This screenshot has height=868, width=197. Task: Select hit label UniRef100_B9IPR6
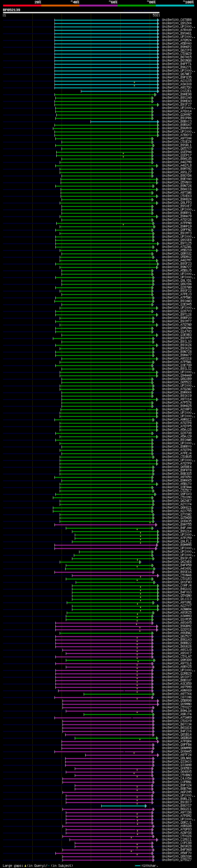point(177,118)
